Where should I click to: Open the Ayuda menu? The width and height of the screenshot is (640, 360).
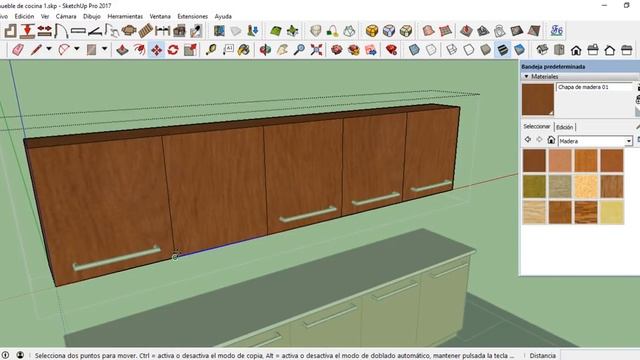point(223,16)
